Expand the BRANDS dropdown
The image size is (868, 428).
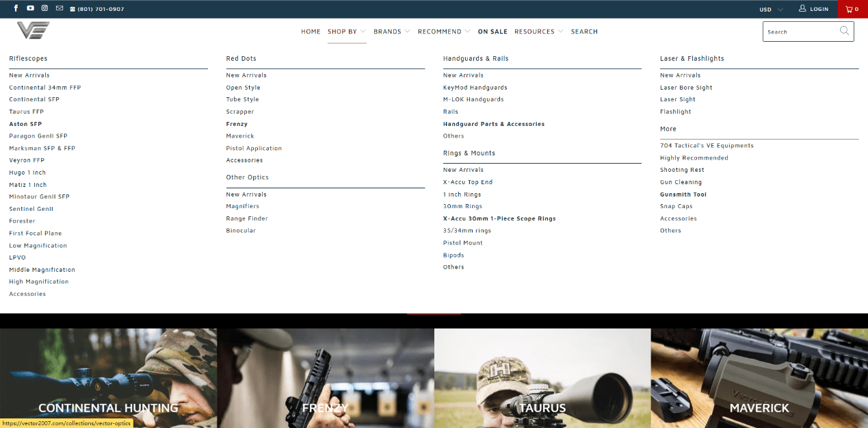[x=392, y=32]
